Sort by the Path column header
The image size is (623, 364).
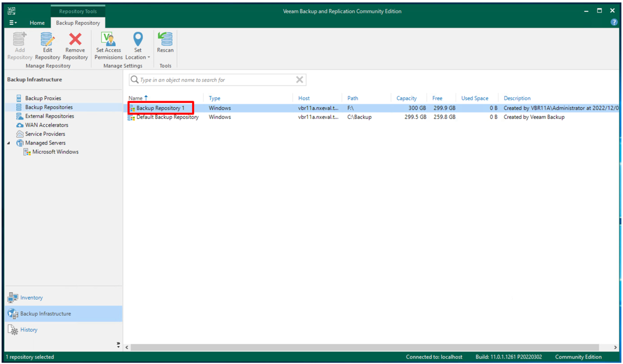pyautogui.click(x=353, y=98)
